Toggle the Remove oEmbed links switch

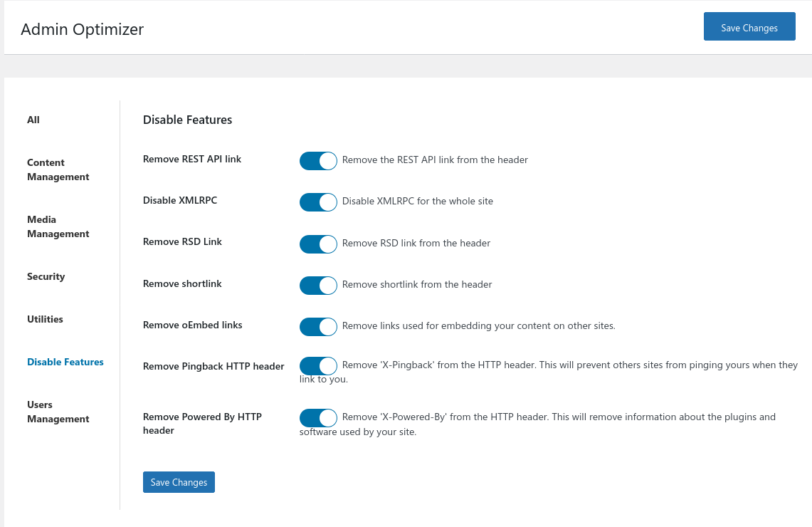(x=317, y=327)
